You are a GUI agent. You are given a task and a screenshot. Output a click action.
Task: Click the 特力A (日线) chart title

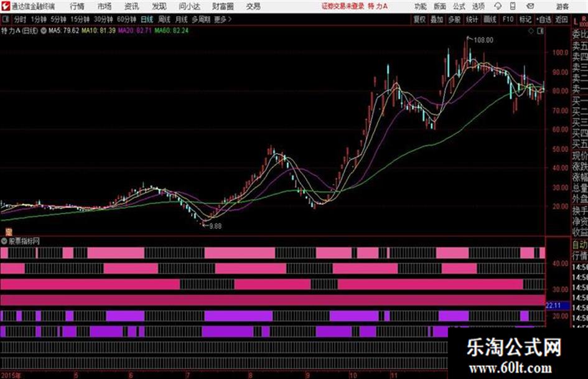[19, 30]
